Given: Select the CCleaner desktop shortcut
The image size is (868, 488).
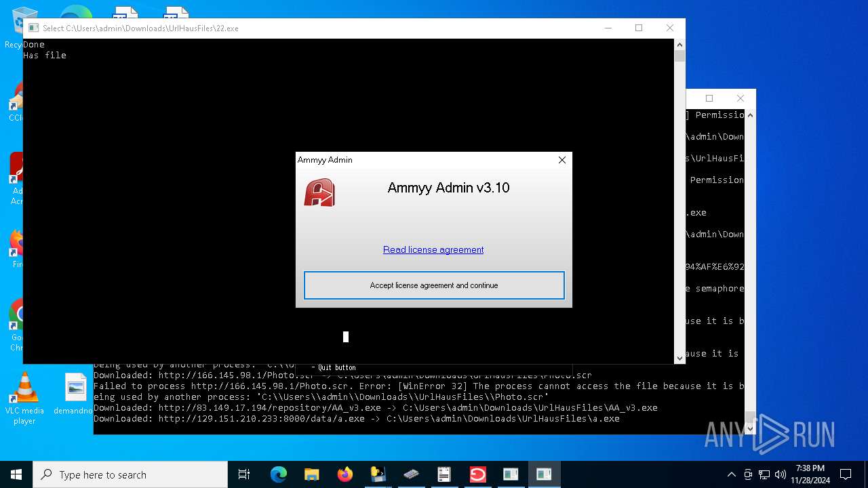Looking at the screenshot, I should (x=15, y=102).
